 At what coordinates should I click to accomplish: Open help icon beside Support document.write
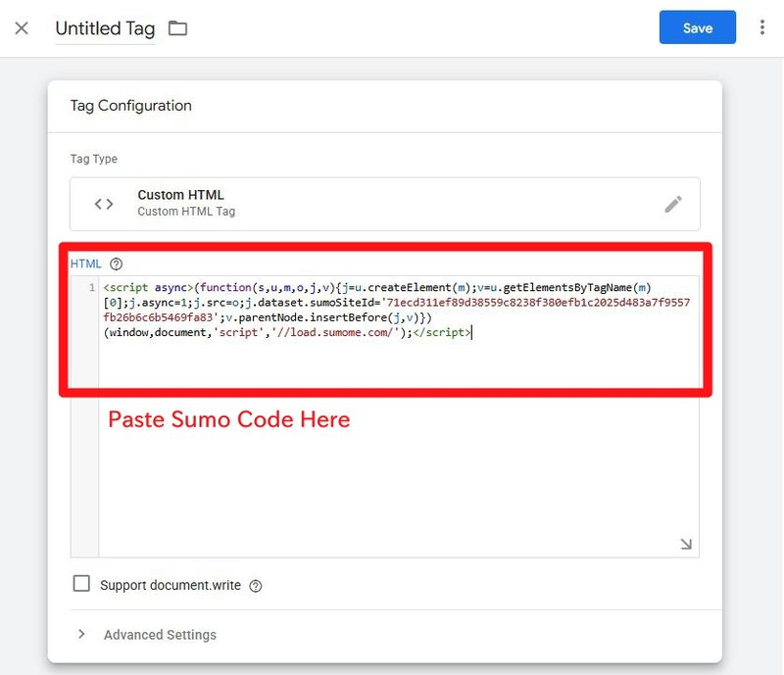pyautogui.click(x=256, y=586)
